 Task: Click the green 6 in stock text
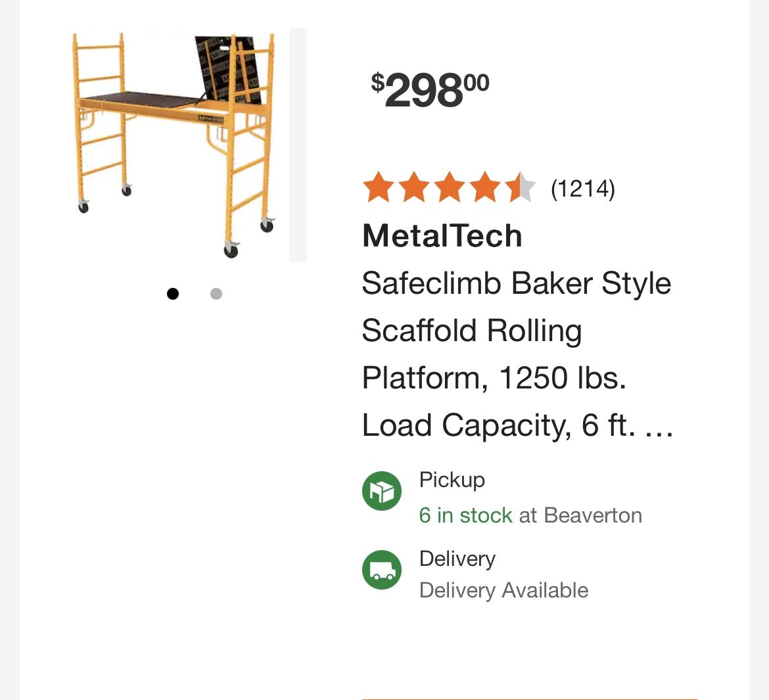pos(465,515)
